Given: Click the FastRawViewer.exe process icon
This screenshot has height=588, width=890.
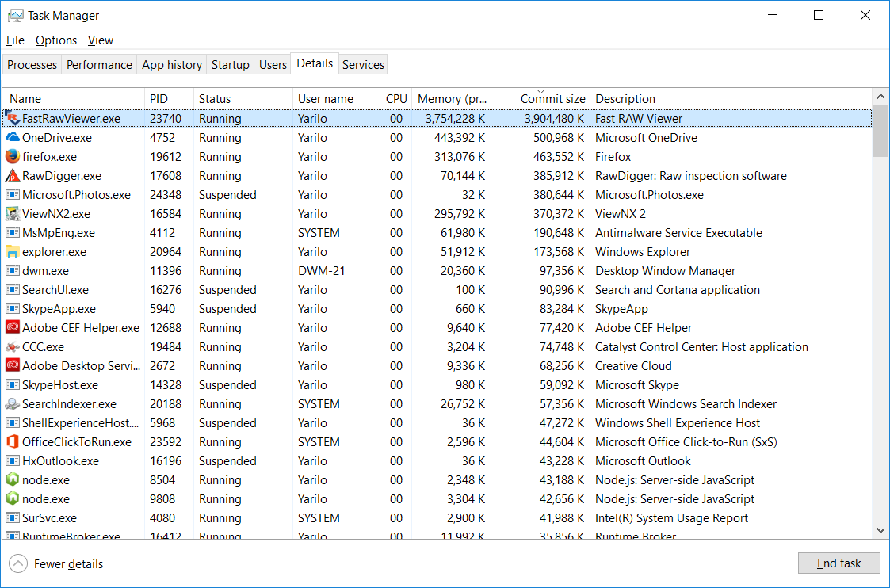Looking at the screenshot, I should click(12, 119).
